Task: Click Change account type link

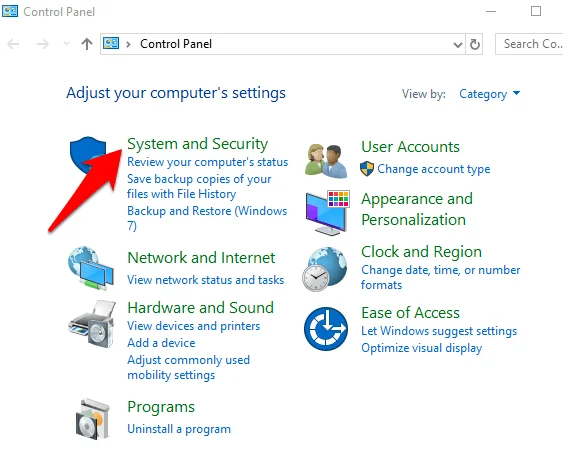Action: pyautogui.click(x=434, y=169)
